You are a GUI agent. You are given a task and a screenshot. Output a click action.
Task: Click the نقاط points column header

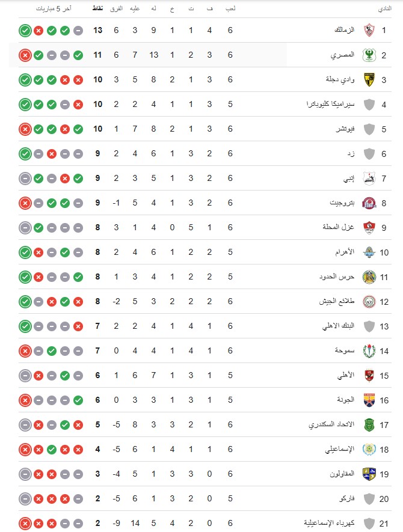point(97,8)
